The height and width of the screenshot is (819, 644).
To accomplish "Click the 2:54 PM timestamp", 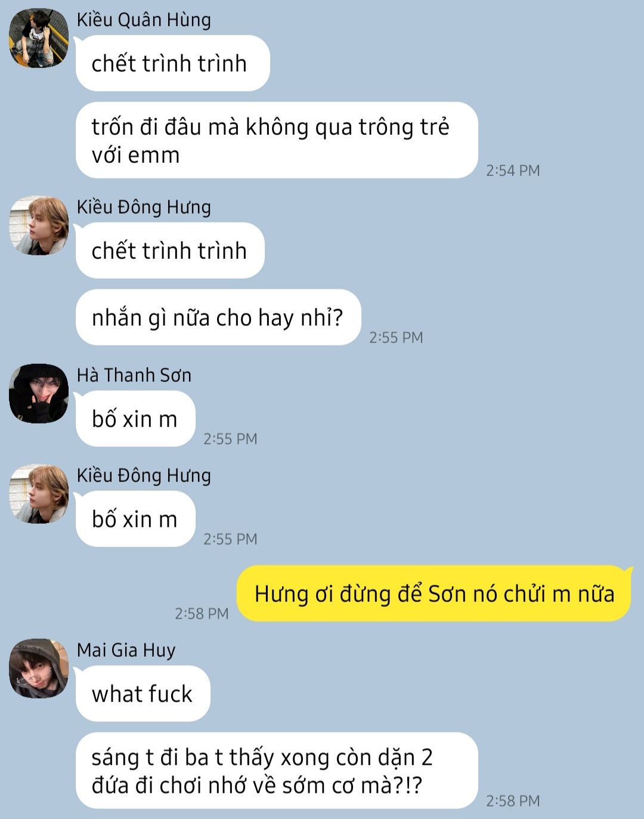I will point(513,171).
